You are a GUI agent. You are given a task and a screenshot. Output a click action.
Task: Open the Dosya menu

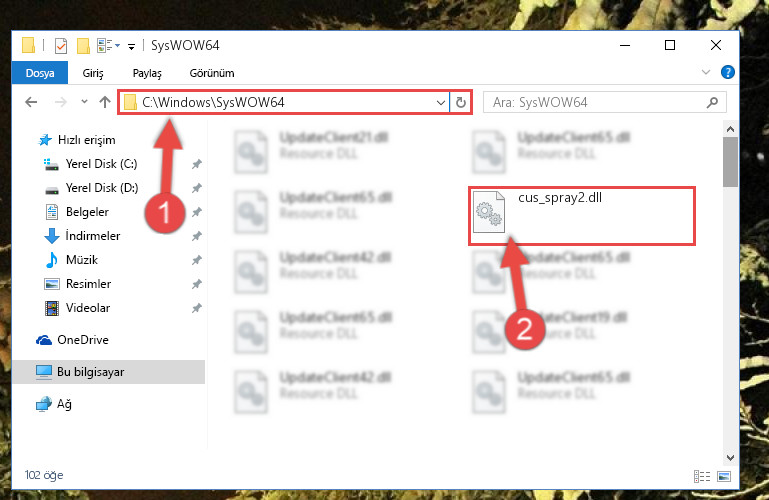40,73
